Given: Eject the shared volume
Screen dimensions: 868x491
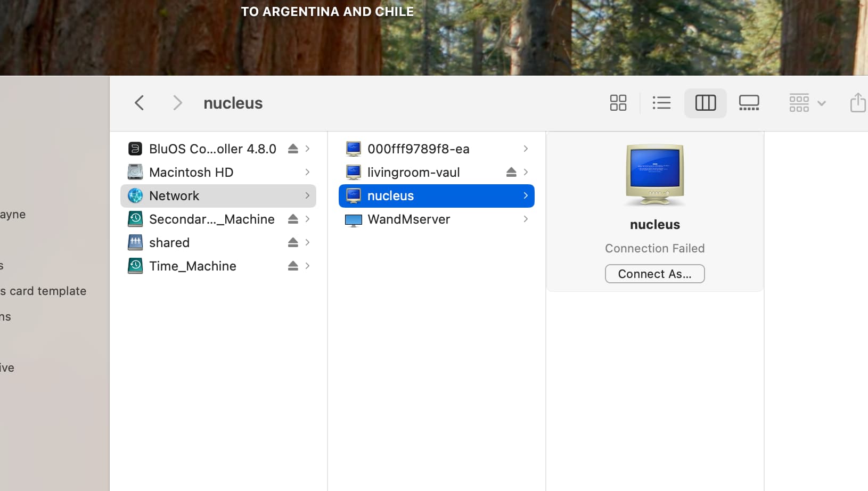Looking at the screenshot, I should (293, 242).
